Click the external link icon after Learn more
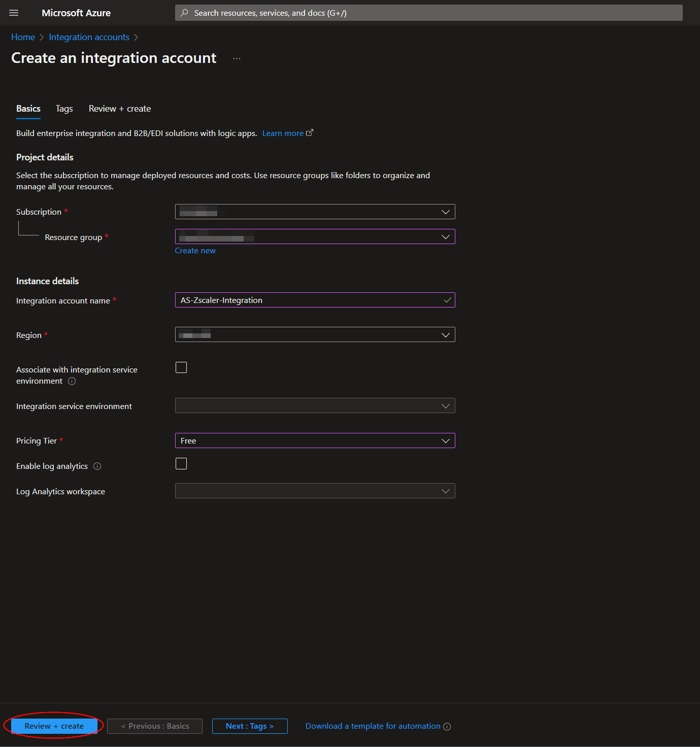700x747 pixels. 310,133
